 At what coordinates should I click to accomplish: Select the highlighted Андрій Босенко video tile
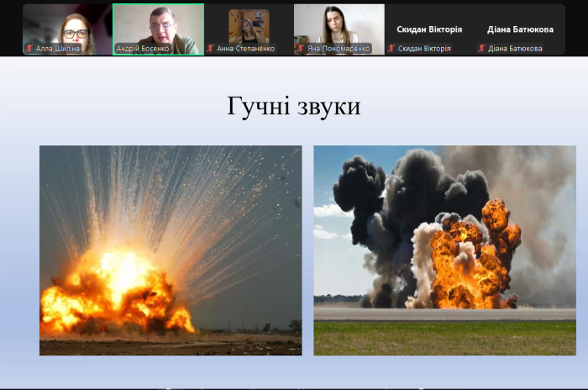[158, 25]
